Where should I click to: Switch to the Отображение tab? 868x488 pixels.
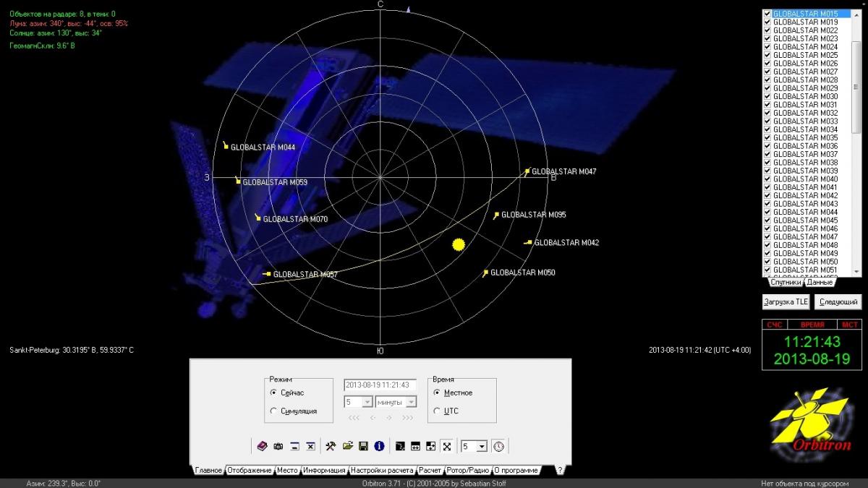(x=249, y=471)
